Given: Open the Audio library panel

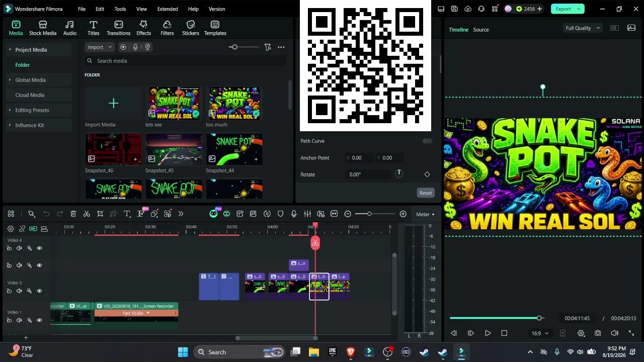Looking at the screenshot, I should coord(70,28).
